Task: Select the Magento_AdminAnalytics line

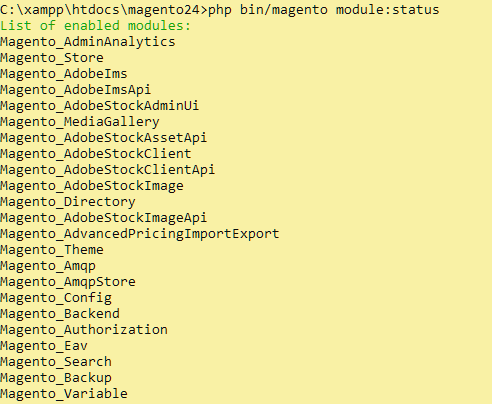Action: (x=88, y=42)
